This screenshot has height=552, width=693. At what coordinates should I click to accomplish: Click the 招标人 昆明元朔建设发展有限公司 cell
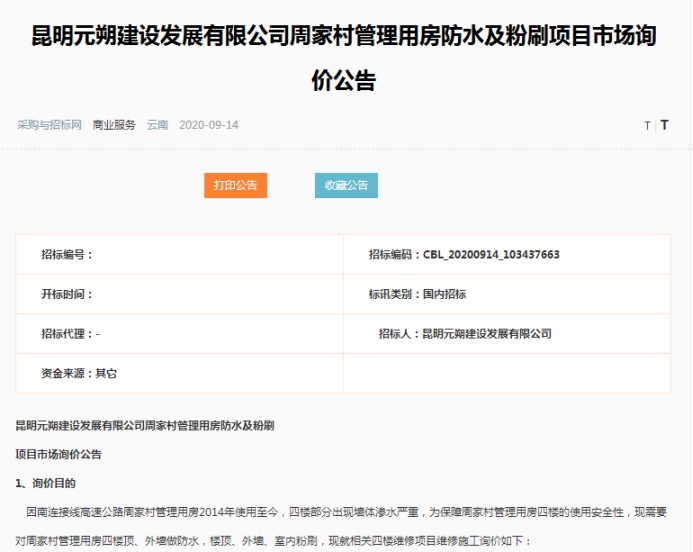pos(464,334)
